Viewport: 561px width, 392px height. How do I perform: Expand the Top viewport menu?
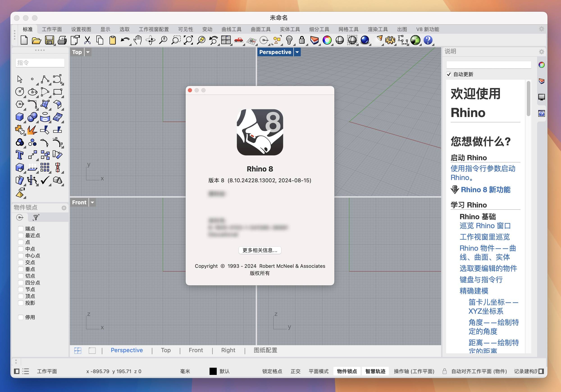coord(87,52)
